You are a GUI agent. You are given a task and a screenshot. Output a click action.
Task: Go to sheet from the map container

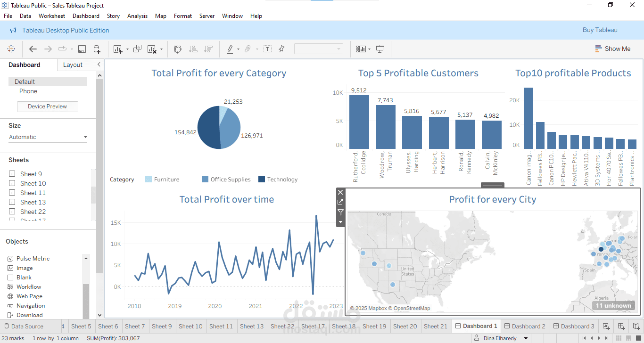point(340,202)
